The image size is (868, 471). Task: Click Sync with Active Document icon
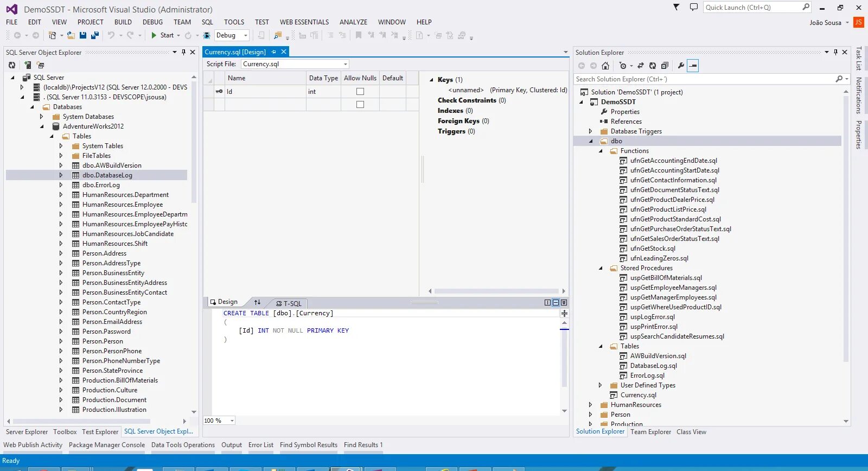tap(640, 66)
